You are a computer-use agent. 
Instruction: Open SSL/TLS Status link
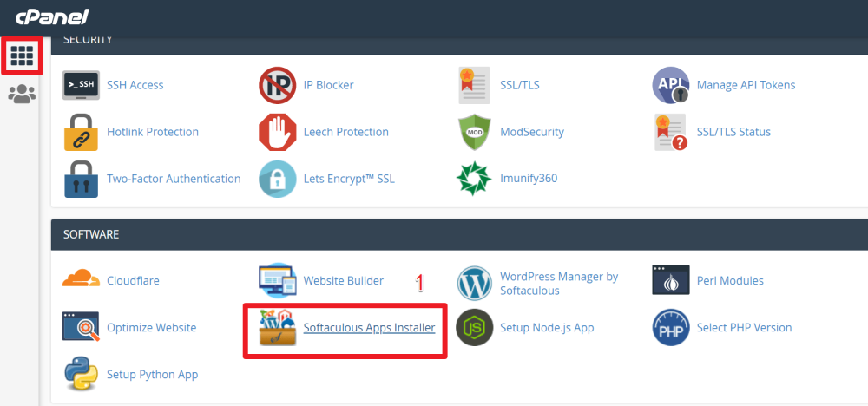734,132
